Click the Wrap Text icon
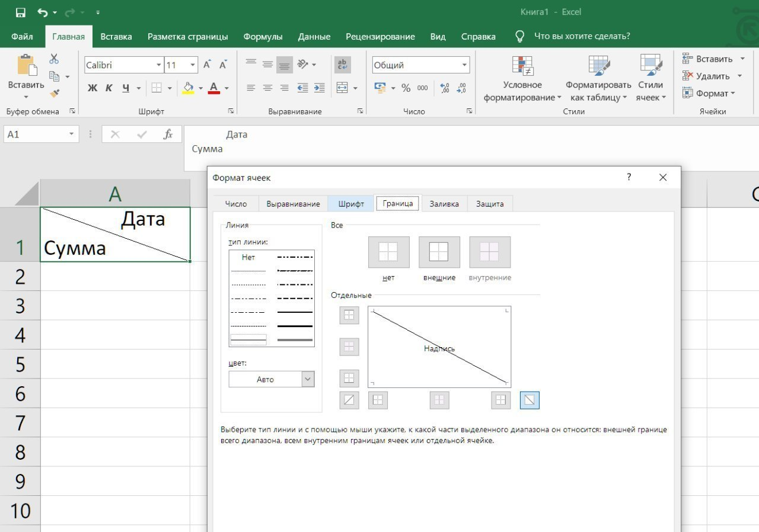The width and height of the screenshot is (759, 532). click(x=342, y=65)
